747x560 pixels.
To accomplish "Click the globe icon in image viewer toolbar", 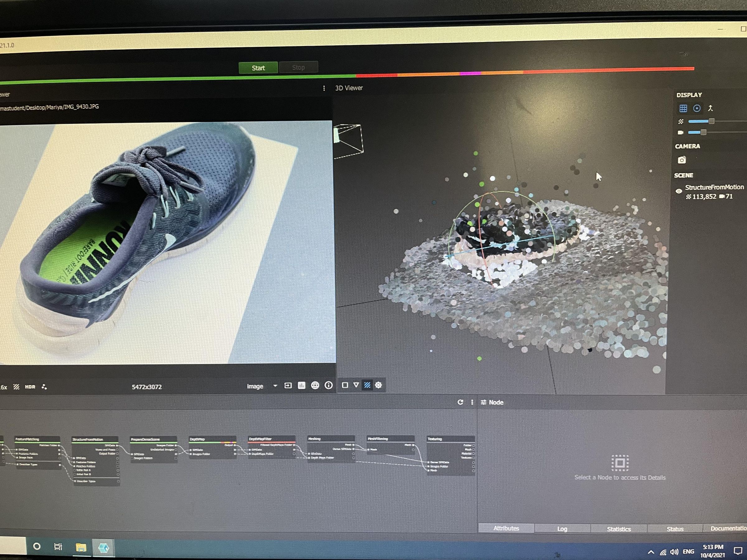I will point(315,385).
